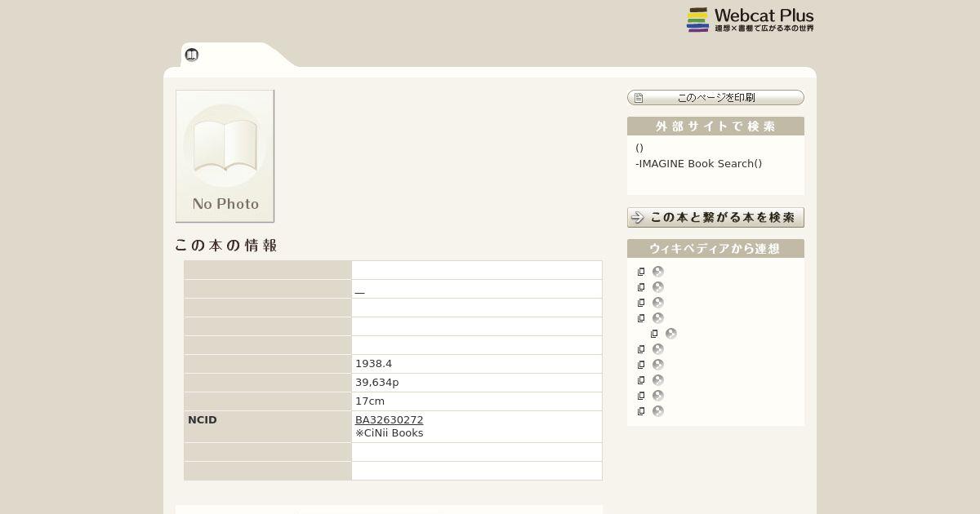Click the first row's copy icon under ウィキペディアから連想
Image resolution: width=980 pixels, height=514 pixels.
coord(641,272)
